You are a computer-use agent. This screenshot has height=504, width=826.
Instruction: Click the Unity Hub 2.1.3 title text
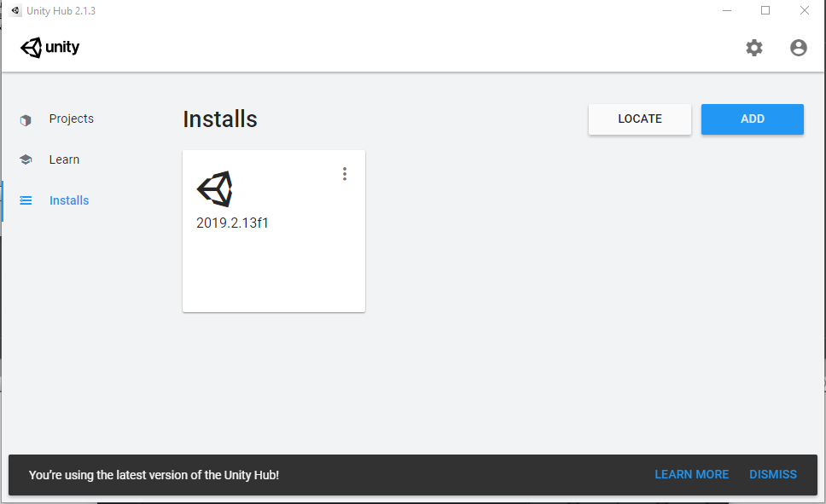[x=61, y=10]
